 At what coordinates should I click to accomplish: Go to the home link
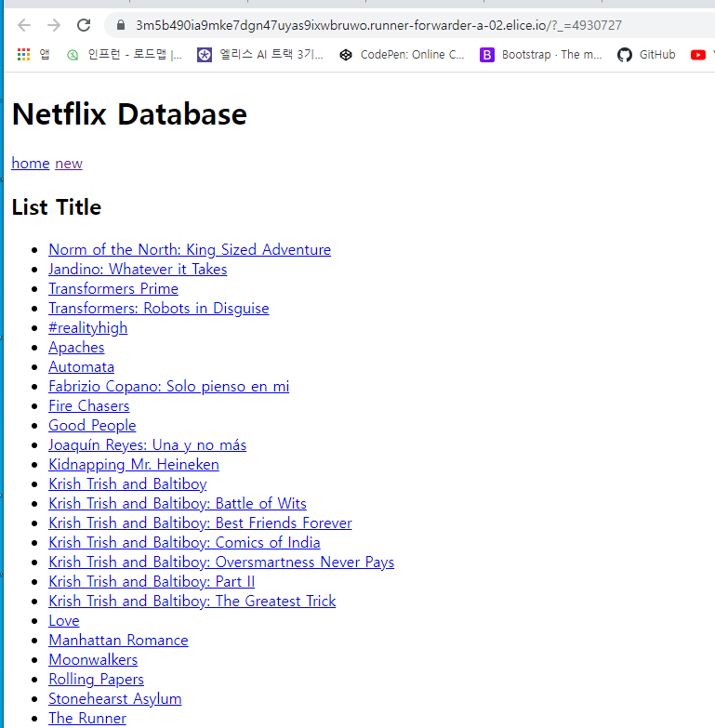coord(31,164)
